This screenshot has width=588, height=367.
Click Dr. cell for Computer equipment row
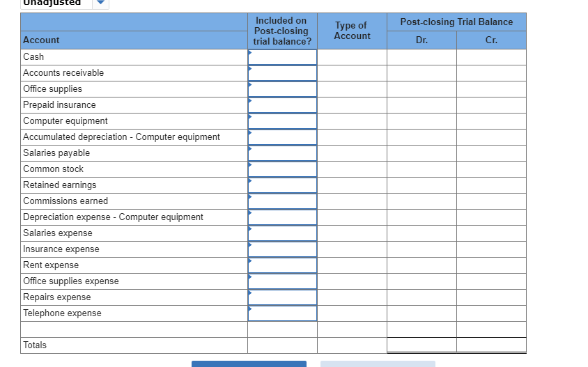(x=422, y=121)
